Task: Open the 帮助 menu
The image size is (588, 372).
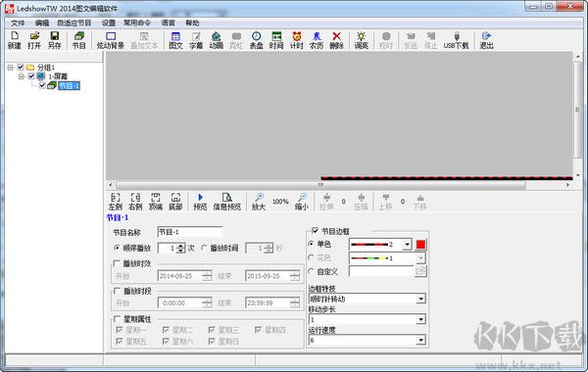Action: [x=192, y=23]
